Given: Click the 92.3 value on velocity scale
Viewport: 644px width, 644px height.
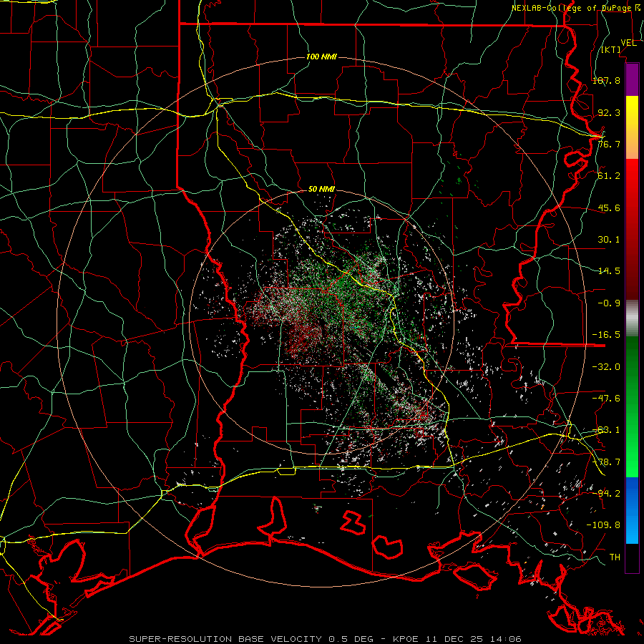Looking at the screenshot, I should point(609,112).
